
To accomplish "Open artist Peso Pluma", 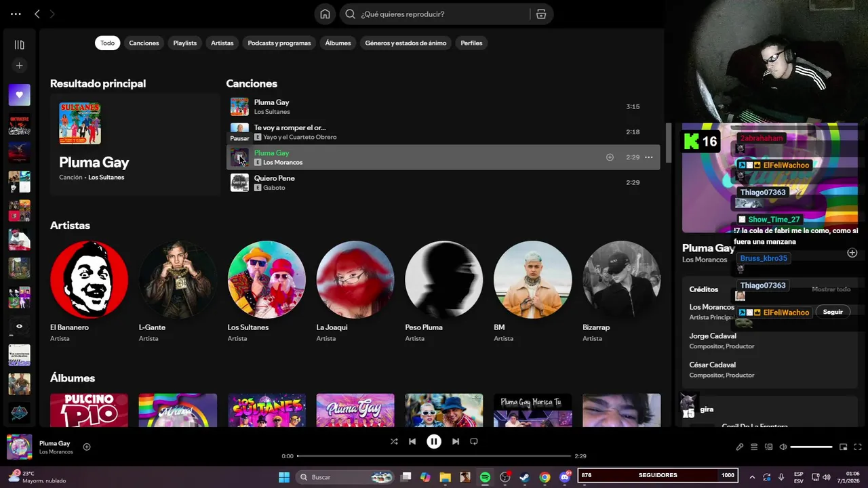I will (444, 279).
